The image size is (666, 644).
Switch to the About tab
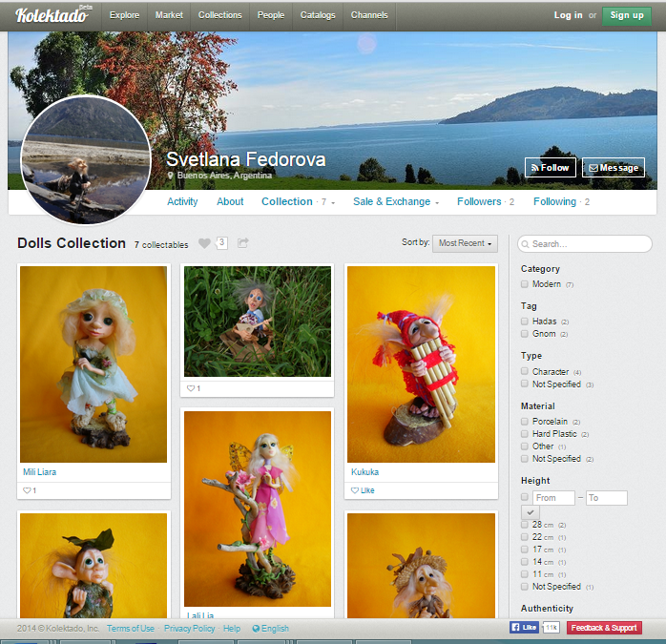(230, 201)
